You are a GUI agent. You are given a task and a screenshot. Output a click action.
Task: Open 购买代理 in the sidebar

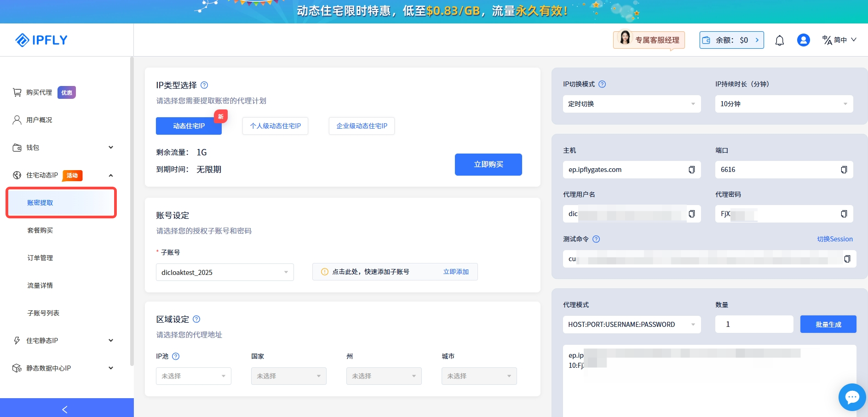(39, 92)
